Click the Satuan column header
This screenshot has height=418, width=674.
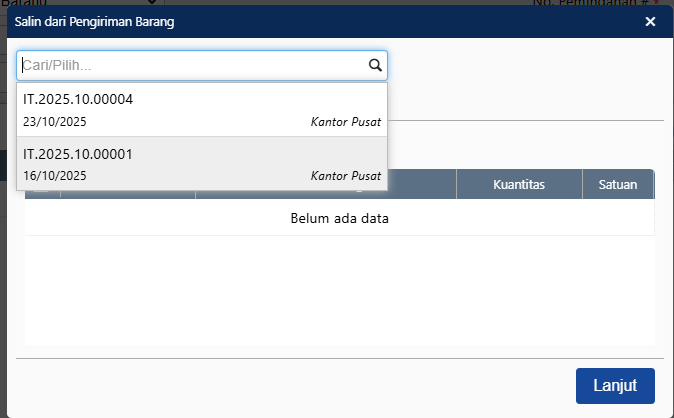617,184
